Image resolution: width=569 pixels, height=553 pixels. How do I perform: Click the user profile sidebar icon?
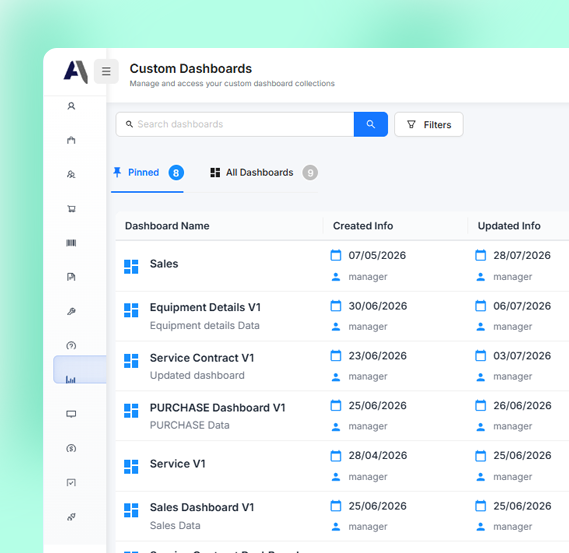[71, 106]
